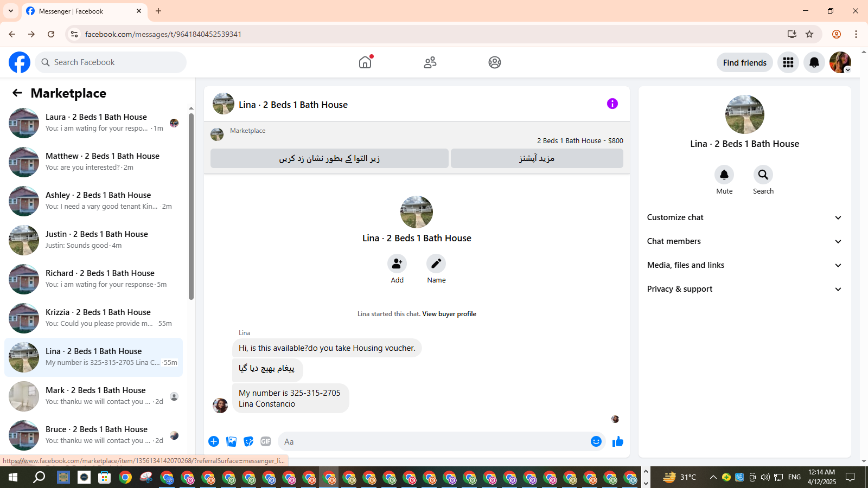Viewport: 868px width, 488px height.
Task: Click the mark as pending button
Action: pyautogui.click(x=329, y=158)
